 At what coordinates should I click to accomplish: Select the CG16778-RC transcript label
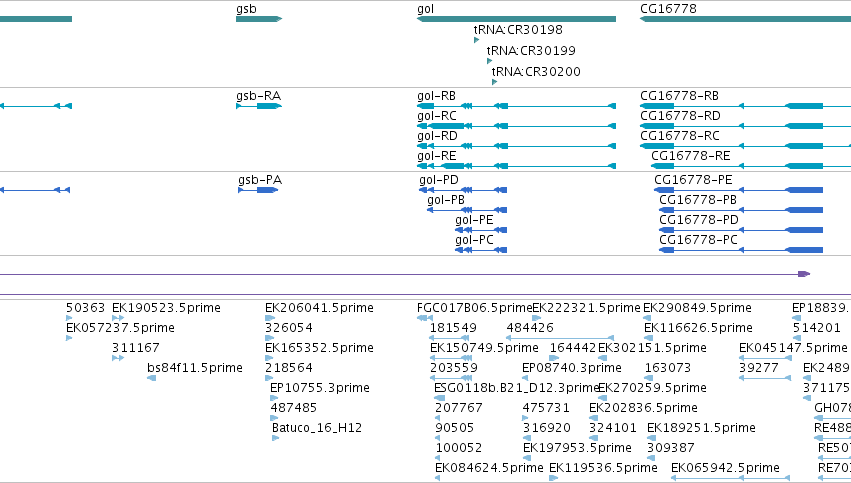coord(679,136)
